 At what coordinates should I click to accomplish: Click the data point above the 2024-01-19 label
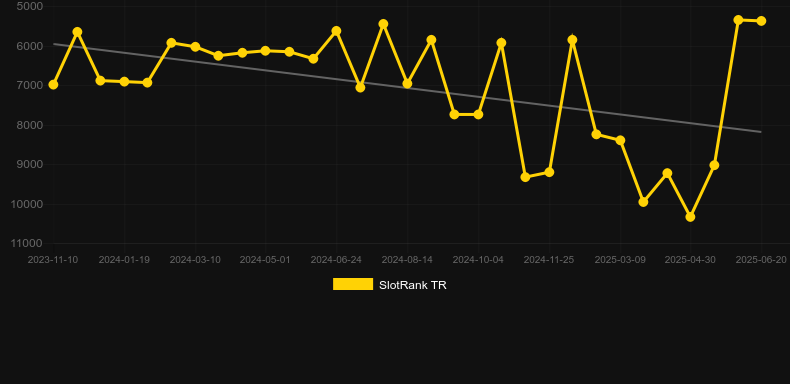pyautogui.click(x=124, y=82)
